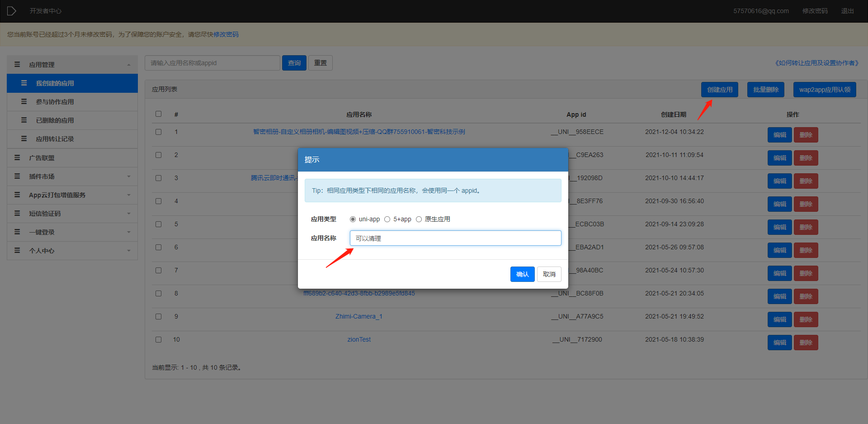The image size is (868, 424).
Task: Toggle the select-all checkbox in table header
Action: tap(158, 114)
